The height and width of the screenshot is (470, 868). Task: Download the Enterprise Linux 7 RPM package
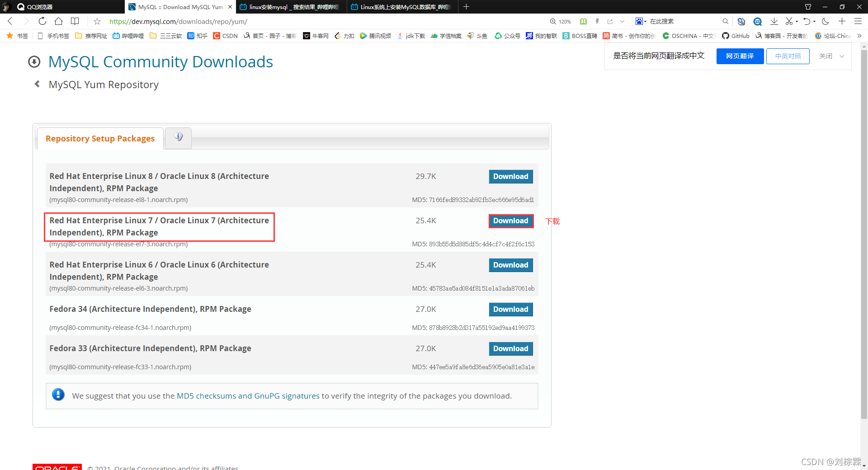pyautogui.click(x=510, y=221)
